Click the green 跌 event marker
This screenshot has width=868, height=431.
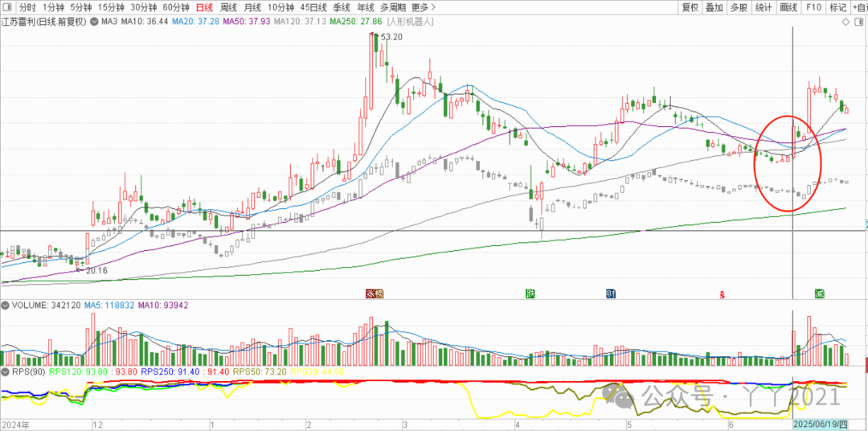[x=530, y=293]
